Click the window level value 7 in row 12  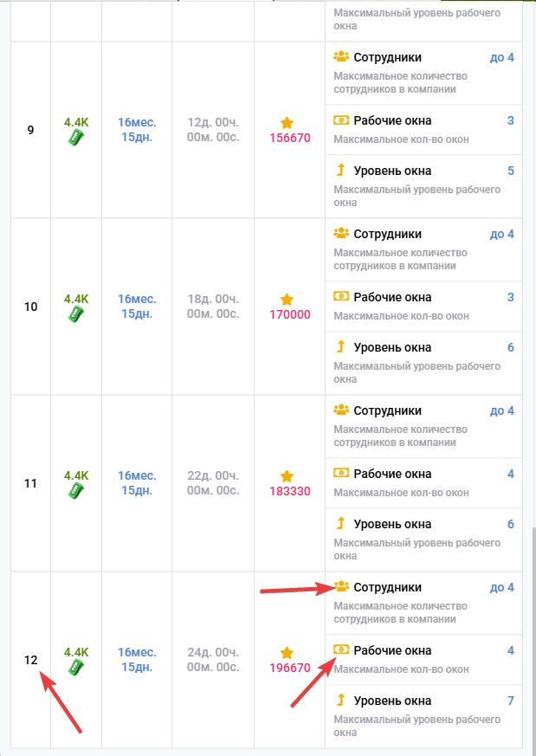510,701
